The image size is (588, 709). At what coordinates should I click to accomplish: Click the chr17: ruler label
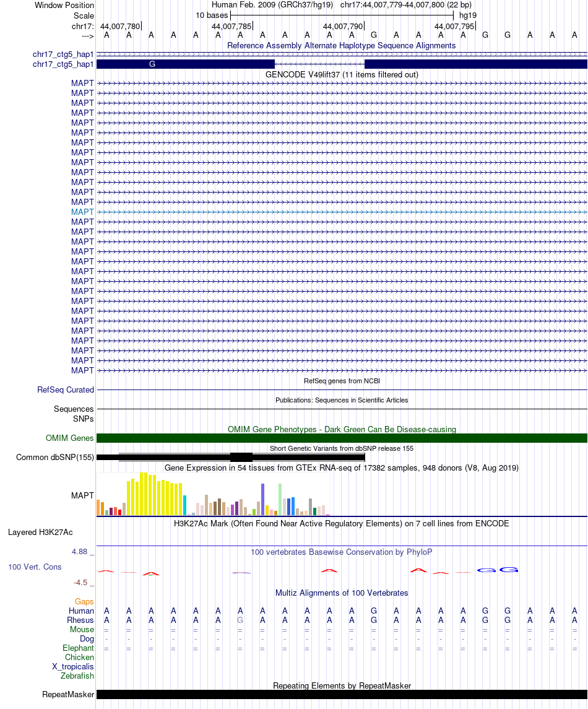83,26
